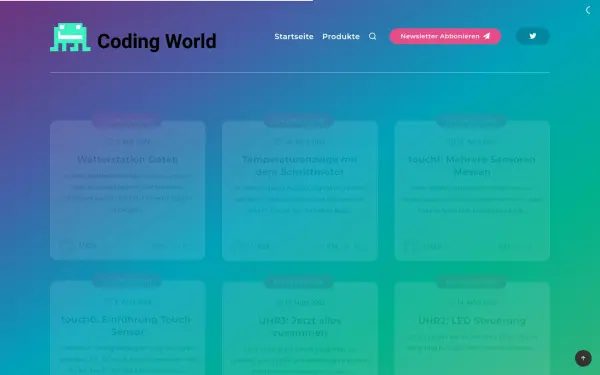Screen dimensions: 600x375
Task: Click category tag above Wetterstation Daten card
Action: tap(127, 121)
